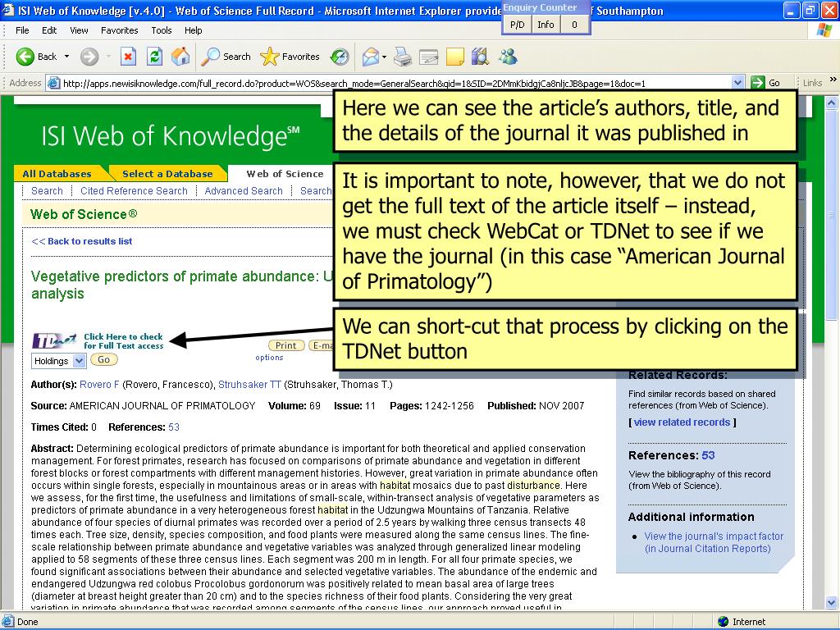
Task: Click 'Click Here to check for Full Text access'
Action: click(x=123, y=341)
